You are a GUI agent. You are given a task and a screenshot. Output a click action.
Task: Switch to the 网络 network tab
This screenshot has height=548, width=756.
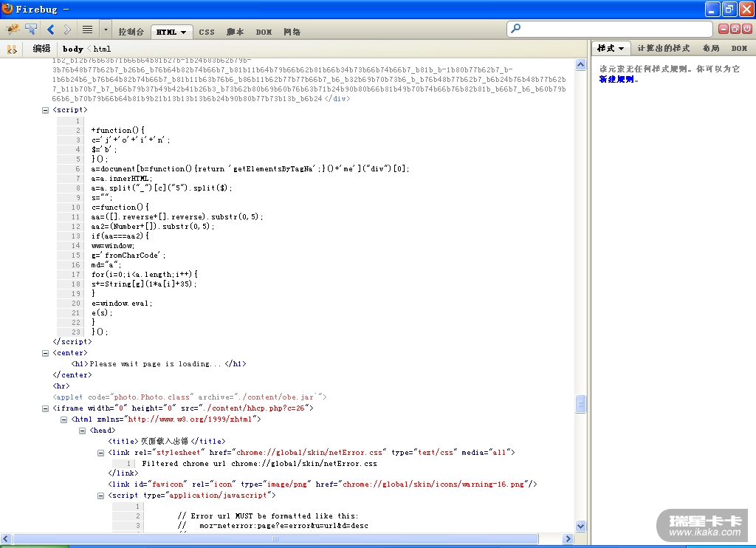[292, 32]
